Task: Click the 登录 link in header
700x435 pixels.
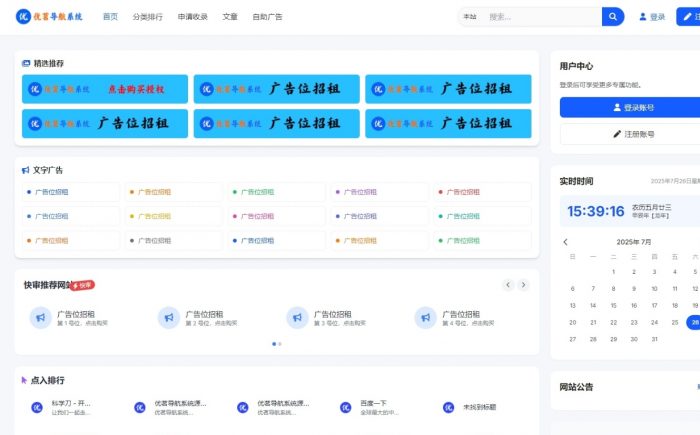Action: [651, 17]
